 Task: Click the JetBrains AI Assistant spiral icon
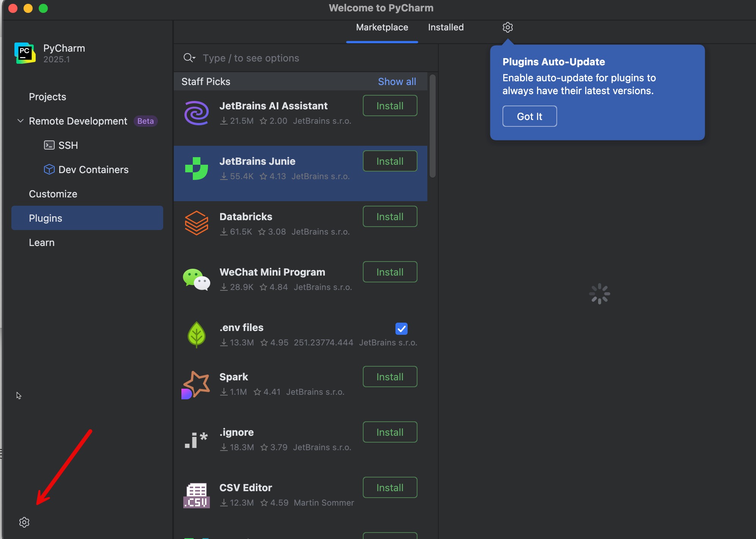196,113
